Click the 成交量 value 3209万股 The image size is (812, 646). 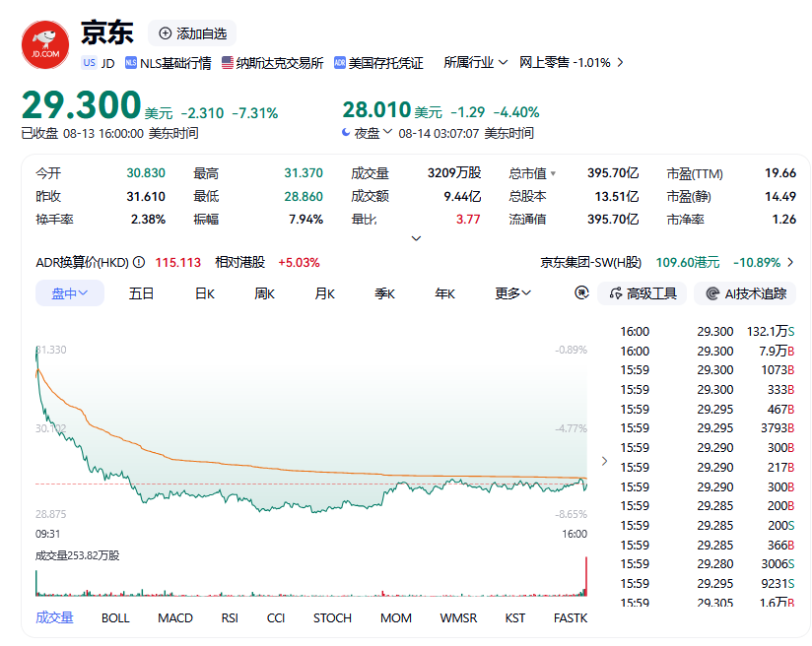click(454, 173)
